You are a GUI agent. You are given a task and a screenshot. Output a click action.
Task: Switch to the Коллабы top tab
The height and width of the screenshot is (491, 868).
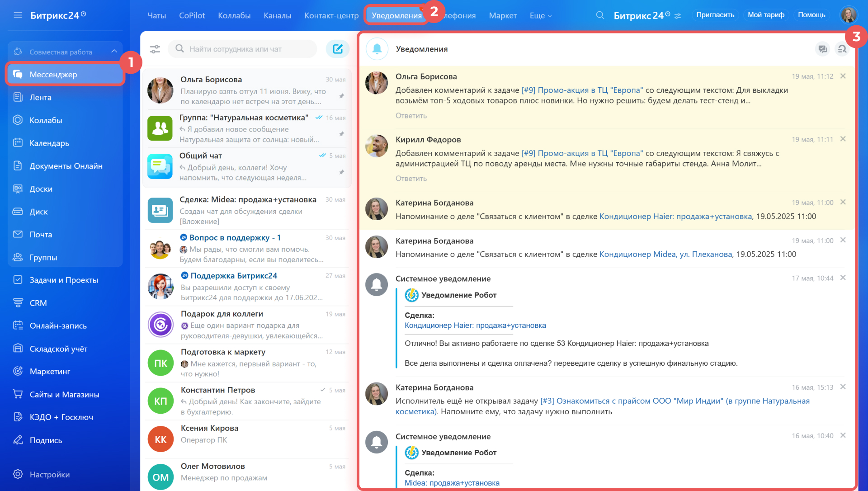[234, 15]
